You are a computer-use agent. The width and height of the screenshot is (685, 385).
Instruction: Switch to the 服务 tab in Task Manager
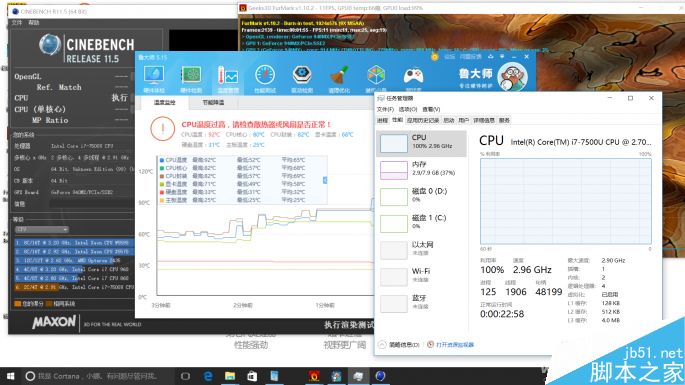point(504,120)
